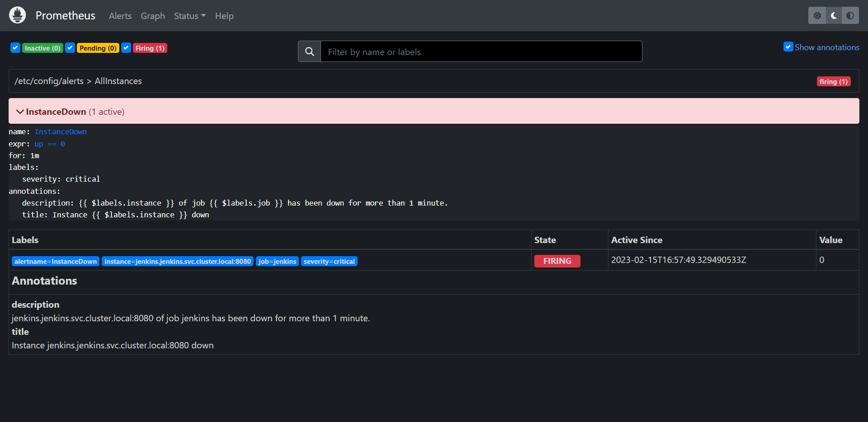Click the 'for: 1m' rule line
Viewport: 868px width, 422px height.
pos(24,155)
